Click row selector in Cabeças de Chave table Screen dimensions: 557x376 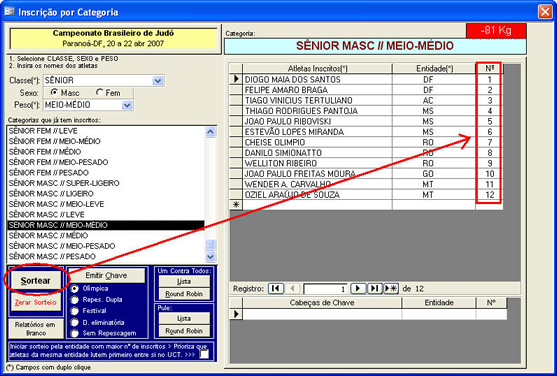tap(236, 314)
